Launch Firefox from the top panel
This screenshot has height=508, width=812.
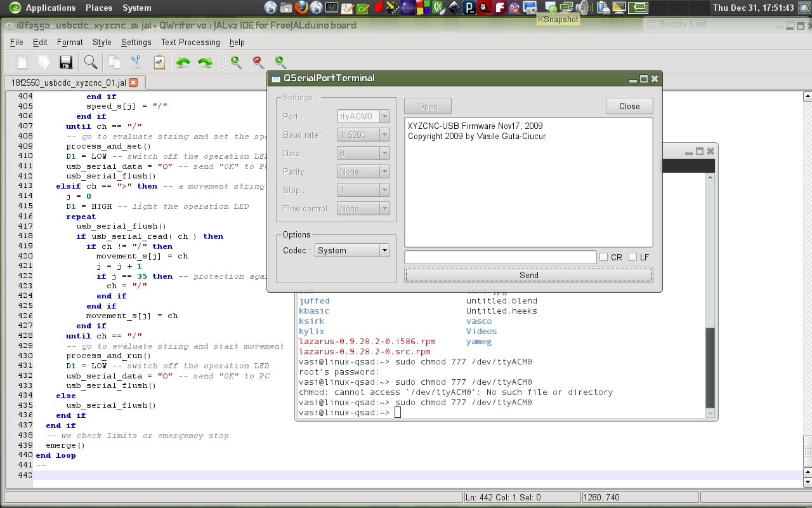pos(301,8)
